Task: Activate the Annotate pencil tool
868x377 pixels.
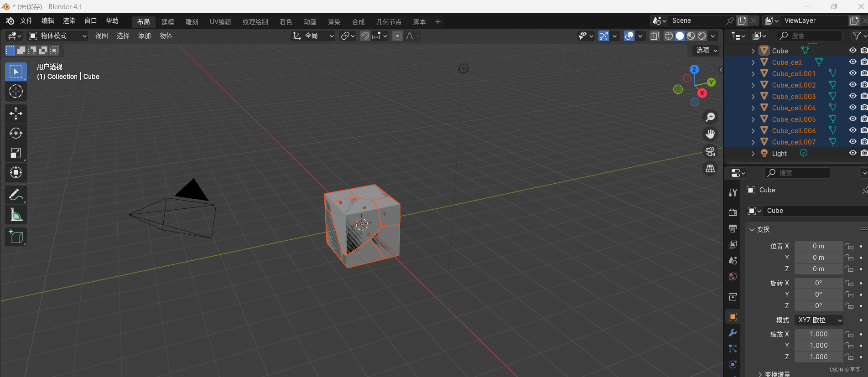Action: click(16, 195)
